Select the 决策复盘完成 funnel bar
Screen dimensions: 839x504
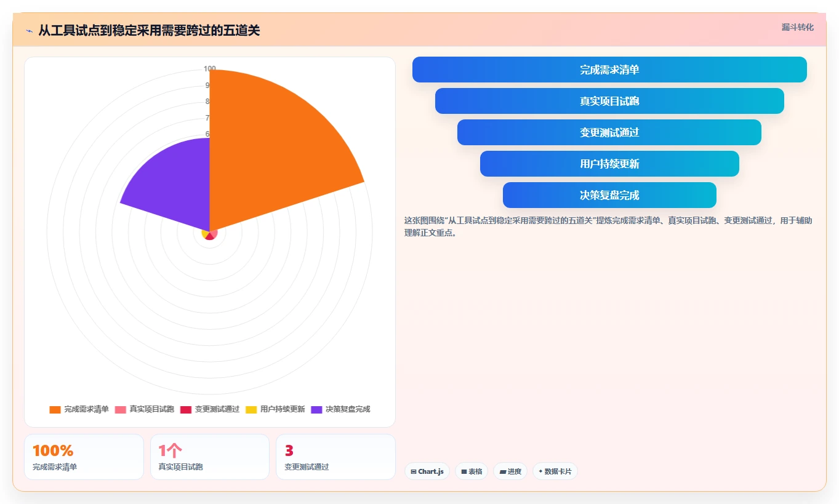pyautogui.click(x=609, y=195)
